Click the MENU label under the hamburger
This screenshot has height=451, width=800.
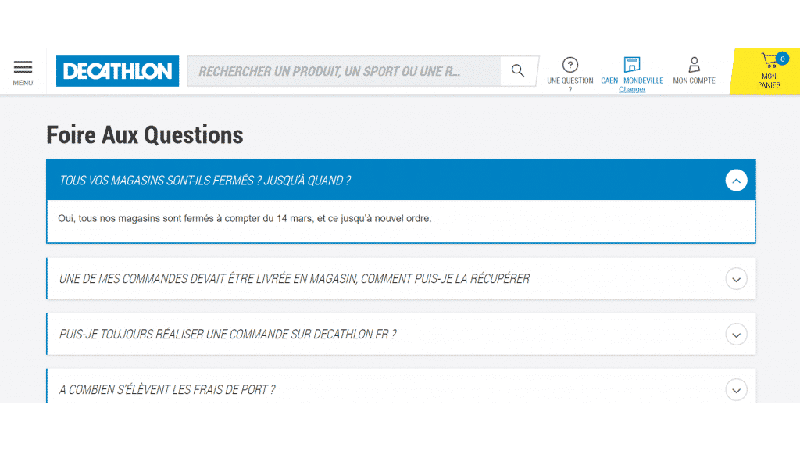(x=22, y=82)
